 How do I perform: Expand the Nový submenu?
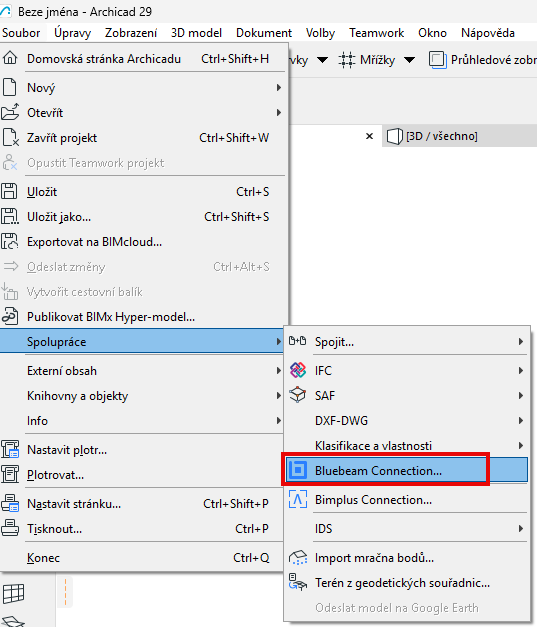point(279,88)
